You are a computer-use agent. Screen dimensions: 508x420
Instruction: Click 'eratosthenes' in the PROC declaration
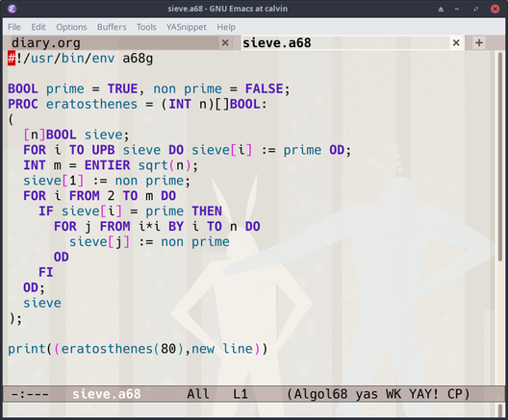[x=91, y=104]
